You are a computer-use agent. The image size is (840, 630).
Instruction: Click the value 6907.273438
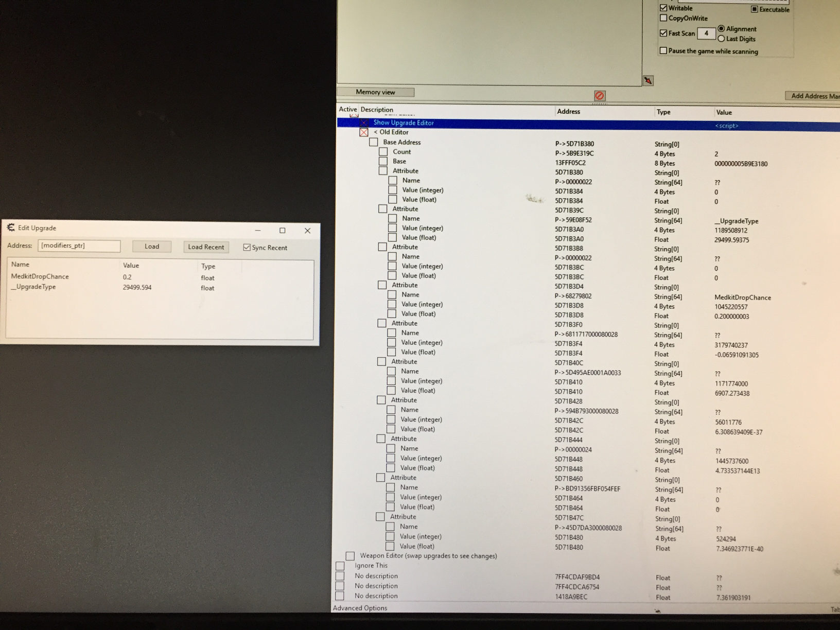point(732,393)
